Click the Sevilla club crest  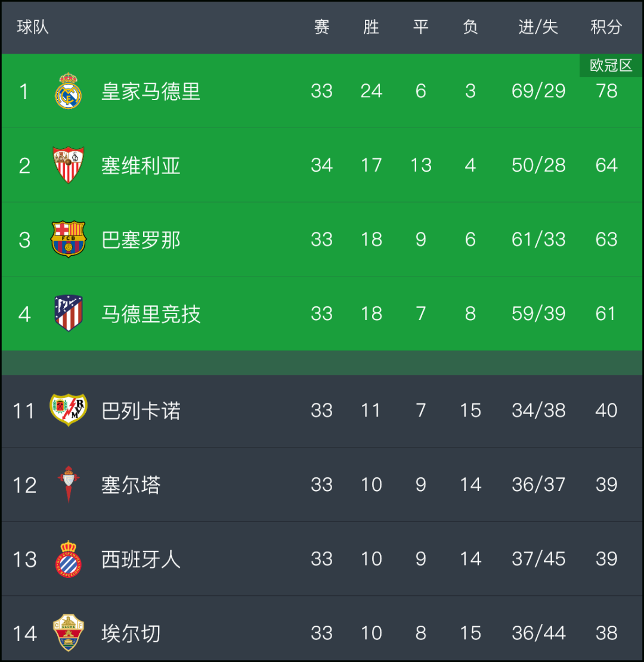pos(68,164)
